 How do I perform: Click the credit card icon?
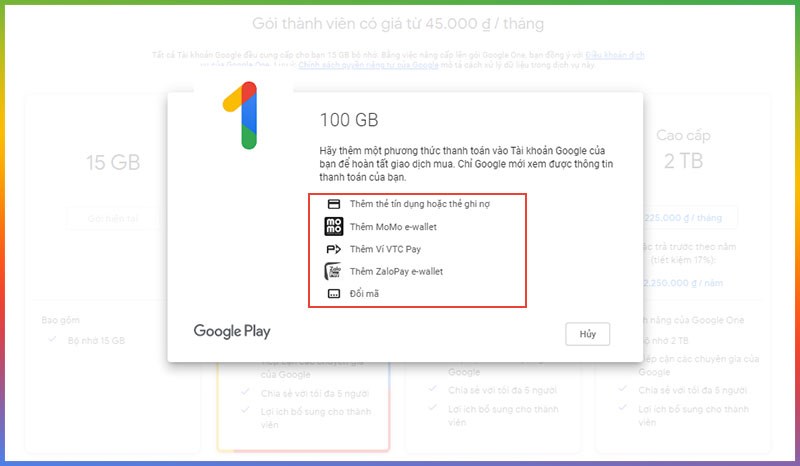point(333,204)
